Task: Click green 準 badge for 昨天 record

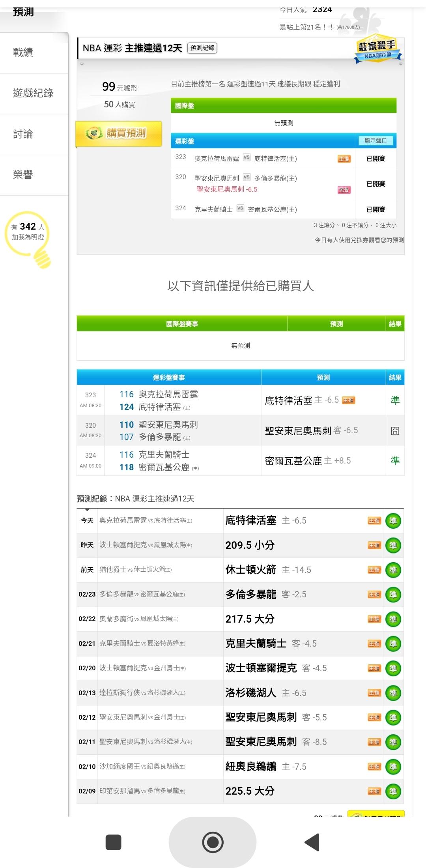Action: point(393,545)
